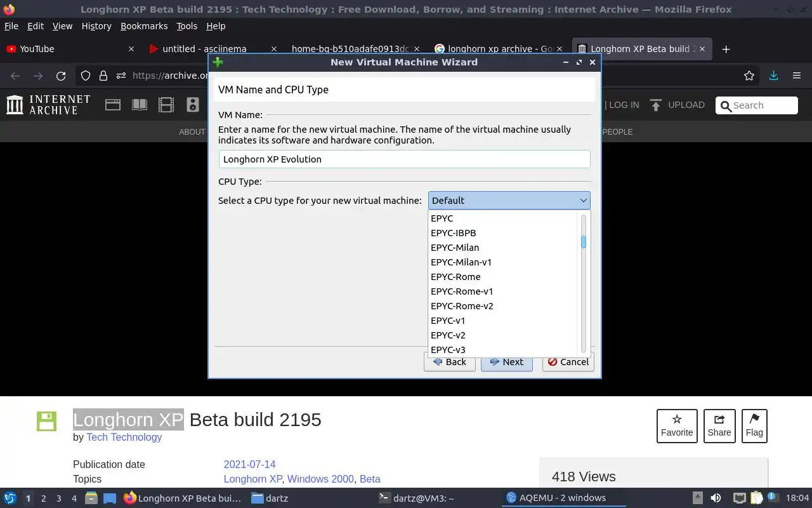Select EPYC-IBPB from the CPU list

pos(504,233)
